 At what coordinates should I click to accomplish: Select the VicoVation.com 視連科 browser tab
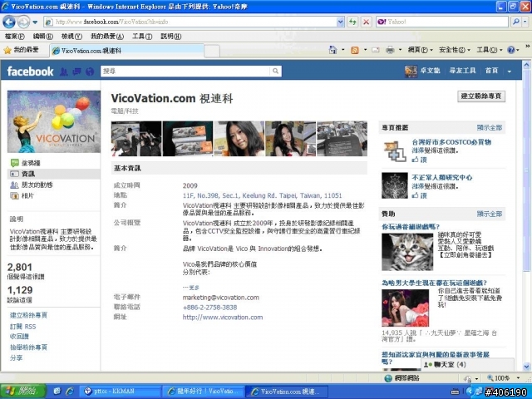tap(127, 51)
